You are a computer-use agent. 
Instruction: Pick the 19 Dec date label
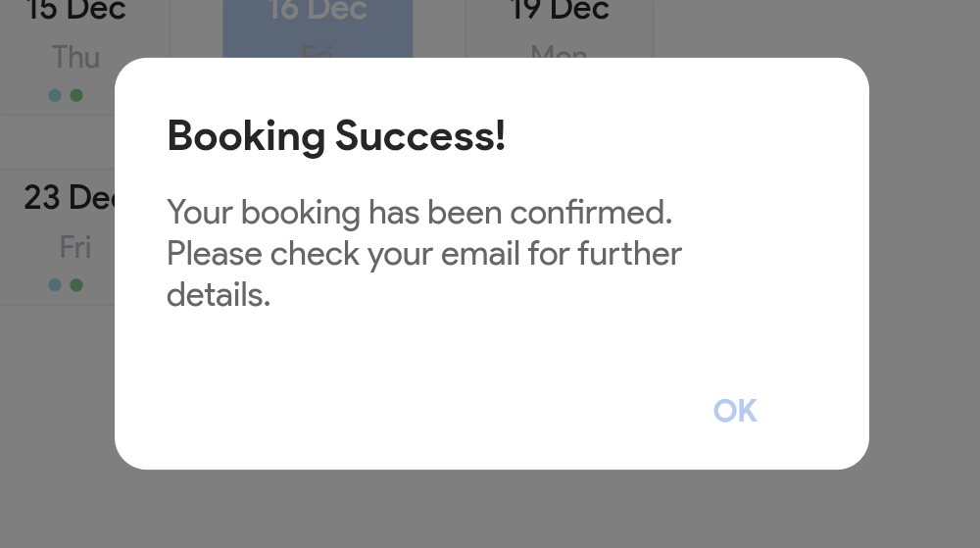pos(560,10)
